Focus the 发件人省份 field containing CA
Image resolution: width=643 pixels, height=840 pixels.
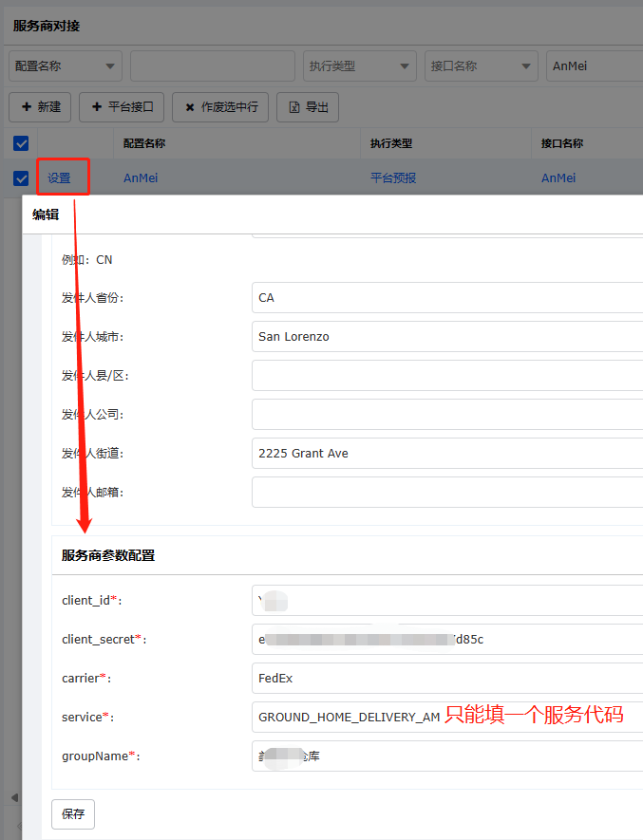pos(446,297)
